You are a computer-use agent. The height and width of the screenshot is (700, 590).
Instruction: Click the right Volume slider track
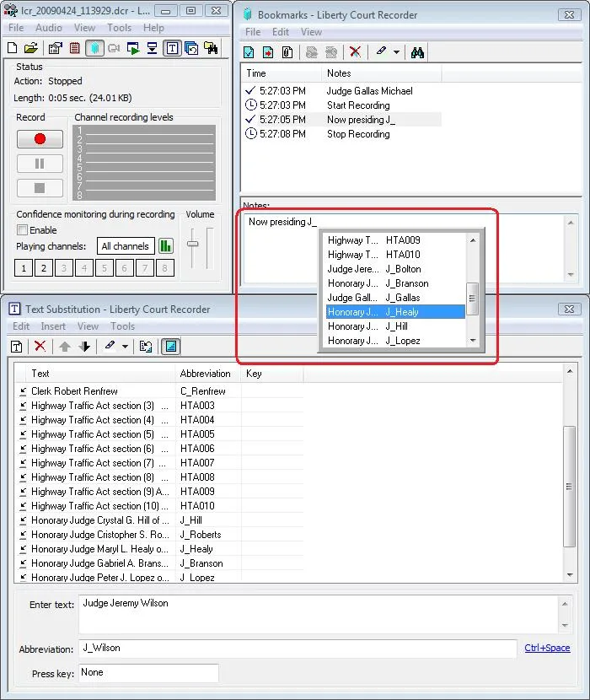tap(210, 248)
